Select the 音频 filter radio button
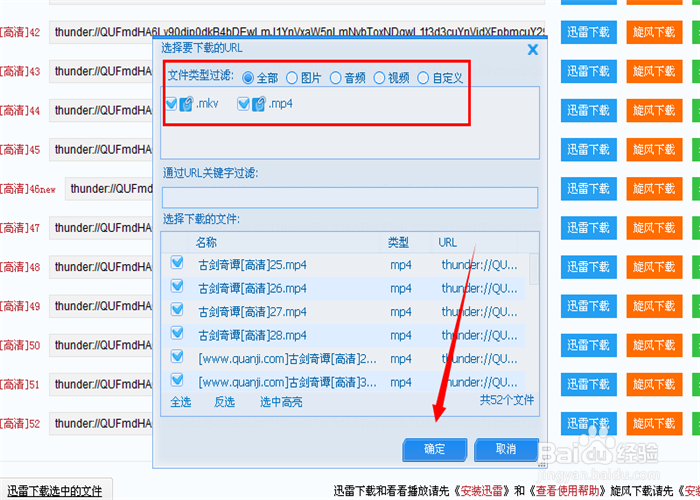The width and height of the screenshot is (700, 500). click(x=335, y=78)
